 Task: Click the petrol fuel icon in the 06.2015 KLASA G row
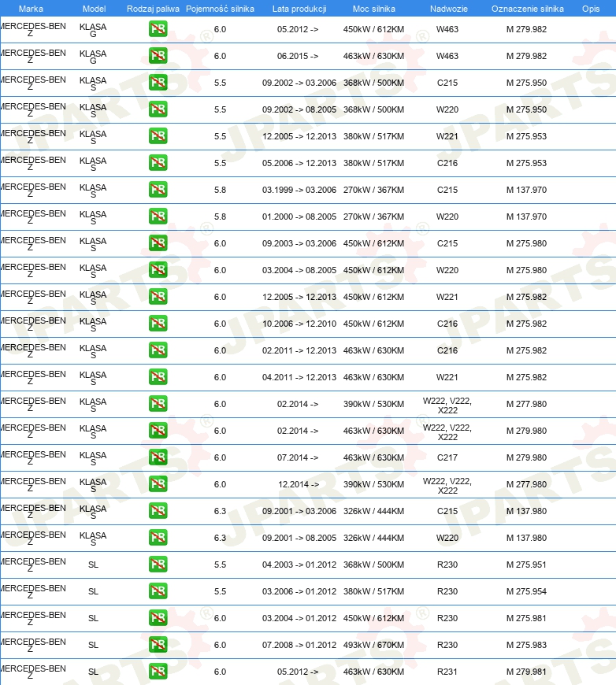[158, 56]
